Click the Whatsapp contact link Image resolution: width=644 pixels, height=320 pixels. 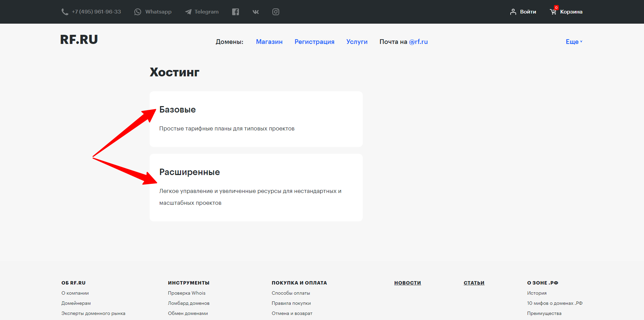coord(153,12)
